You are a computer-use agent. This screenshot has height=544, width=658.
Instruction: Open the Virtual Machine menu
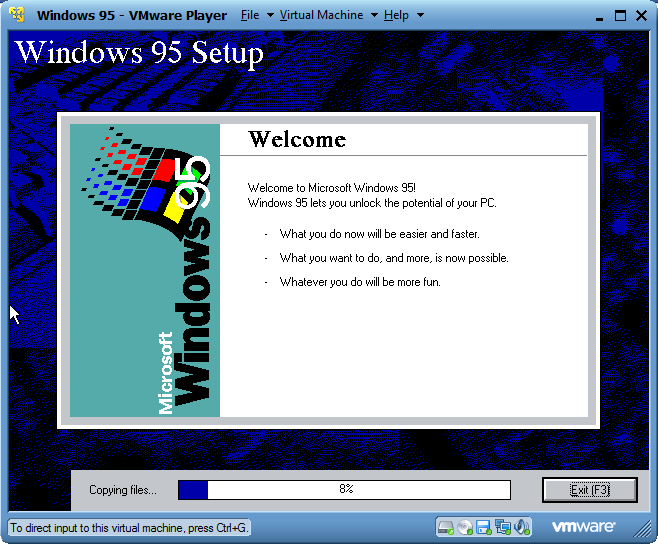pyautogui.click(x=321, y=15)
